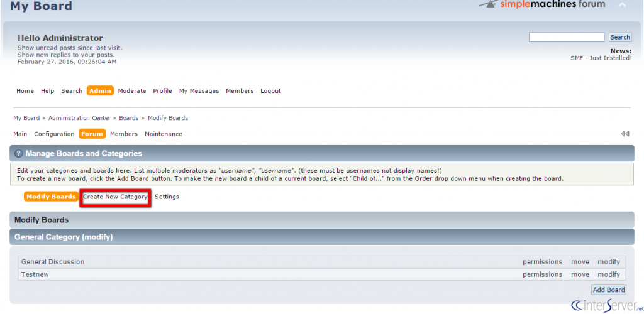644x314 pixels.
Task: Show new replies to your posts
Action: [x=66, y=55]
